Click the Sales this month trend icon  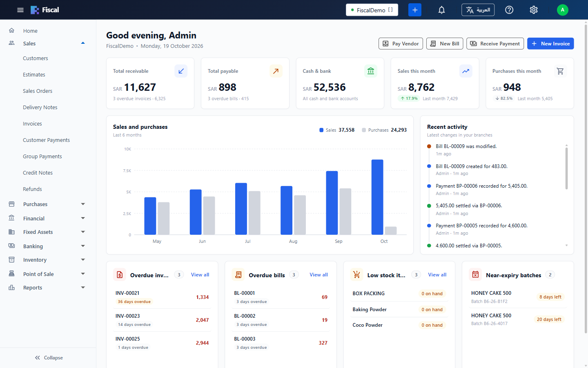coord(465,71)
